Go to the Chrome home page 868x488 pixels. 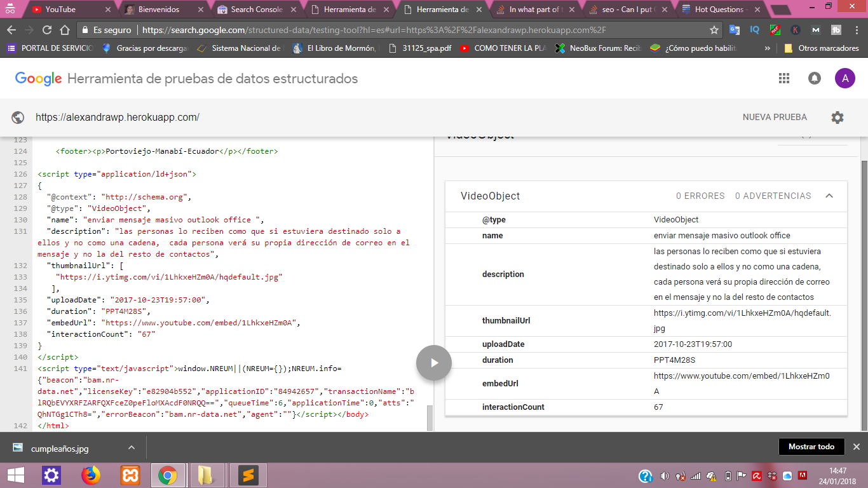(x=65, y=30)
